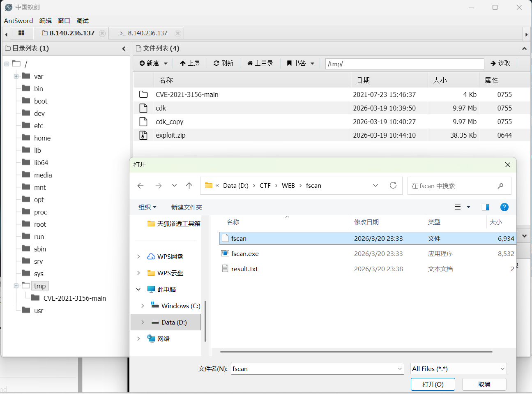Click the 打开(O) button
The image size is (532, 394).
pyautogui.click(x=433, y=385)
